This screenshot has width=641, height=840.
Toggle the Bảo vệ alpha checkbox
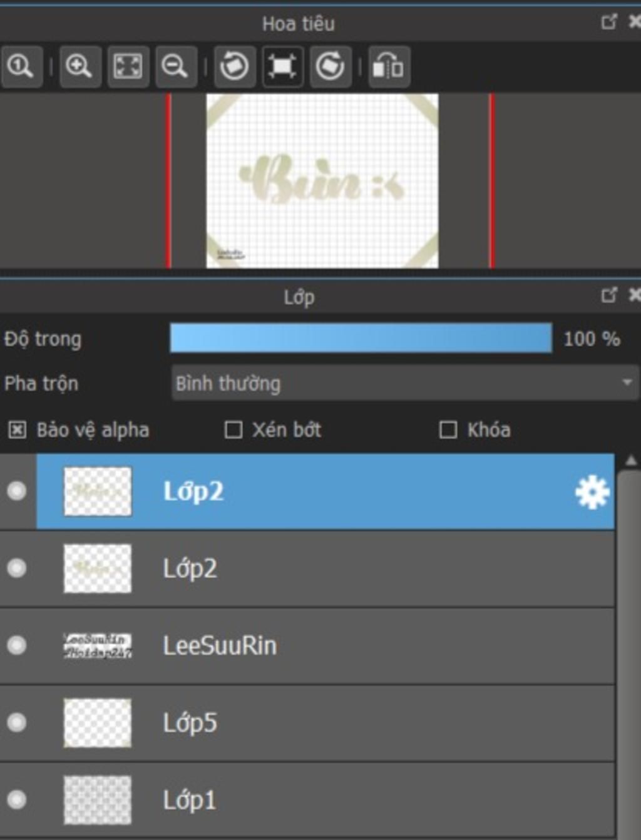[x=17, y=430]
